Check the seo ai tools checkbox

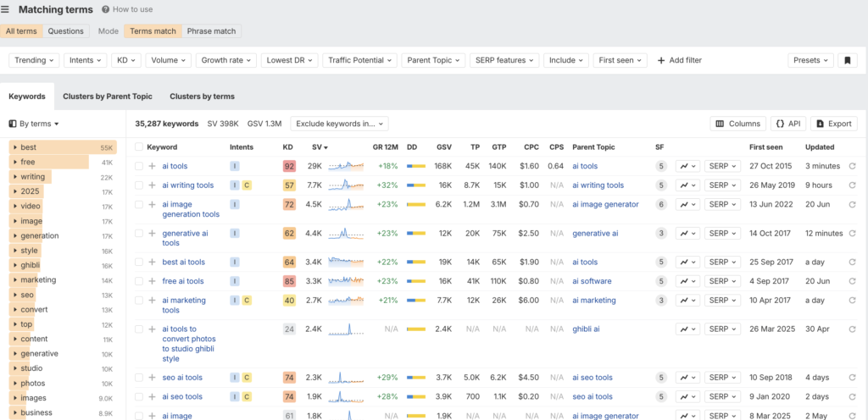pyautogui.click(x=139, y=378)
